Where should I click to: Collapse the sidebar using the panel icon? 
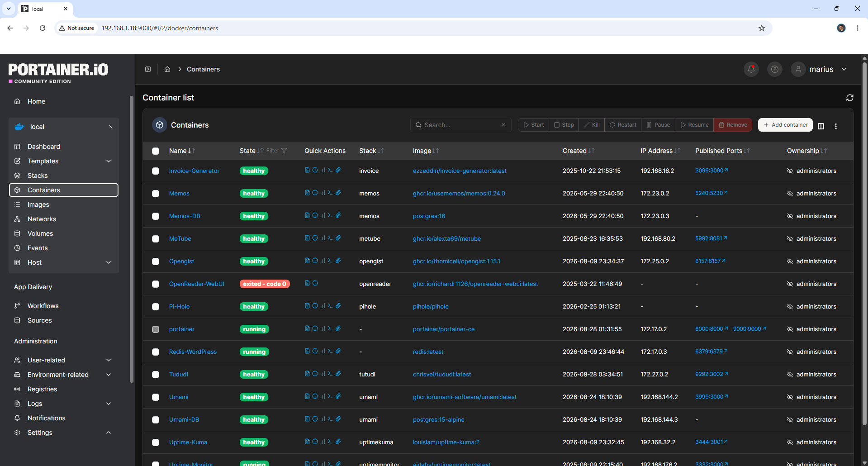(x=148, y=69)
